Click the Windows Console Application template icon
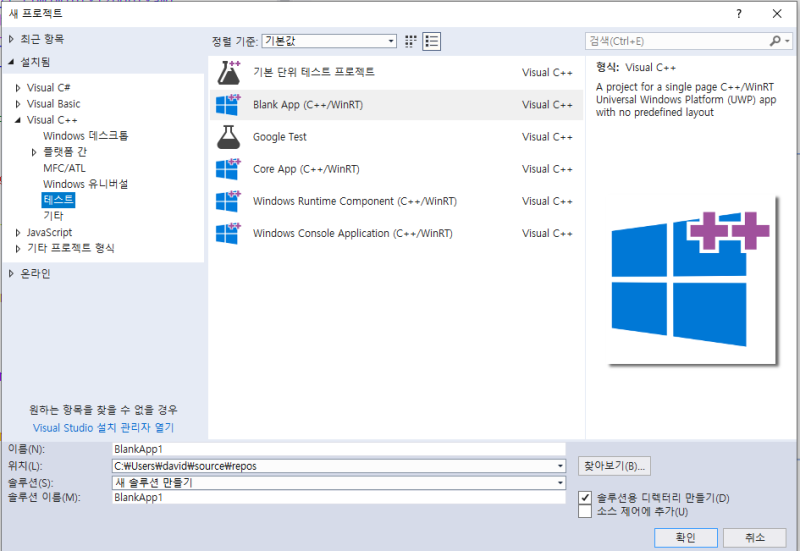800x551 pixels. [228, 233]
